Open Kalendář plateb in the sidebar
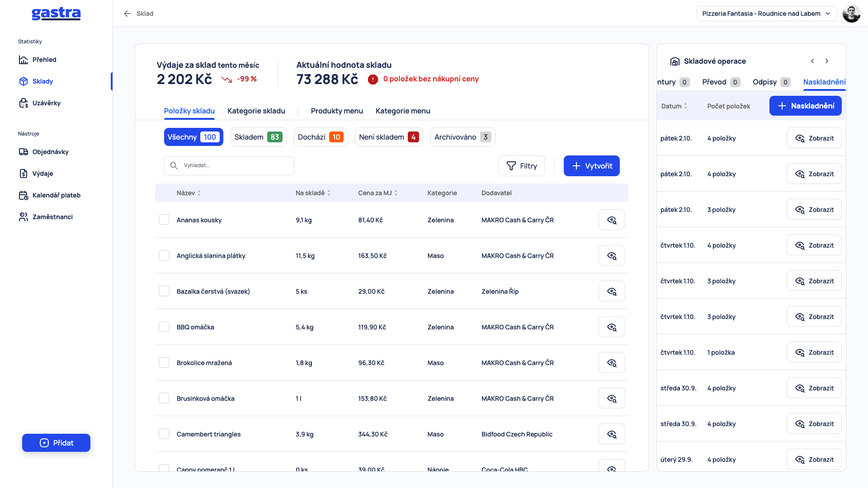This screenshot has width=868, height=488. (x=50, y=195)
